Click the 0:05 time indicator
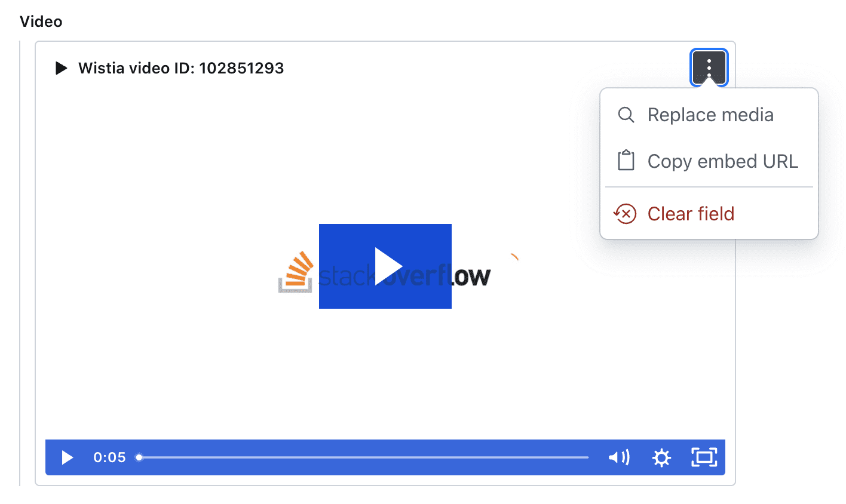846x504 pixels. click(x=109, y=457)
